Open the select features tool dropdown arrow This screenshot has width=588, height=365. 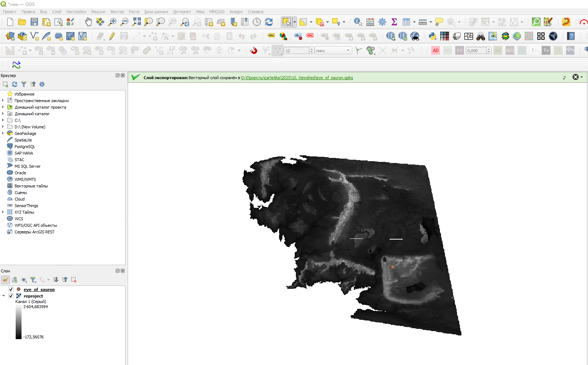[x=294, y=22]
